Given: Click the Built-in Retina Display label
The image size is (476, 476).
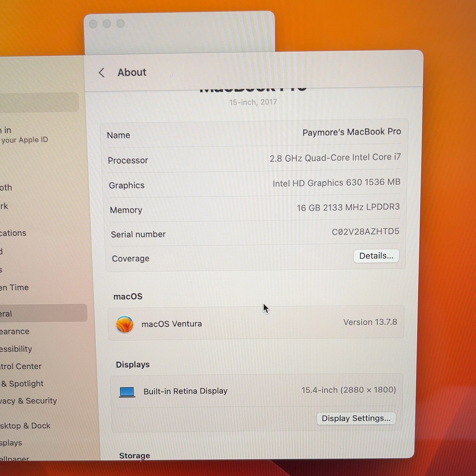Looking at the screenshot, I should click(185, 391).
